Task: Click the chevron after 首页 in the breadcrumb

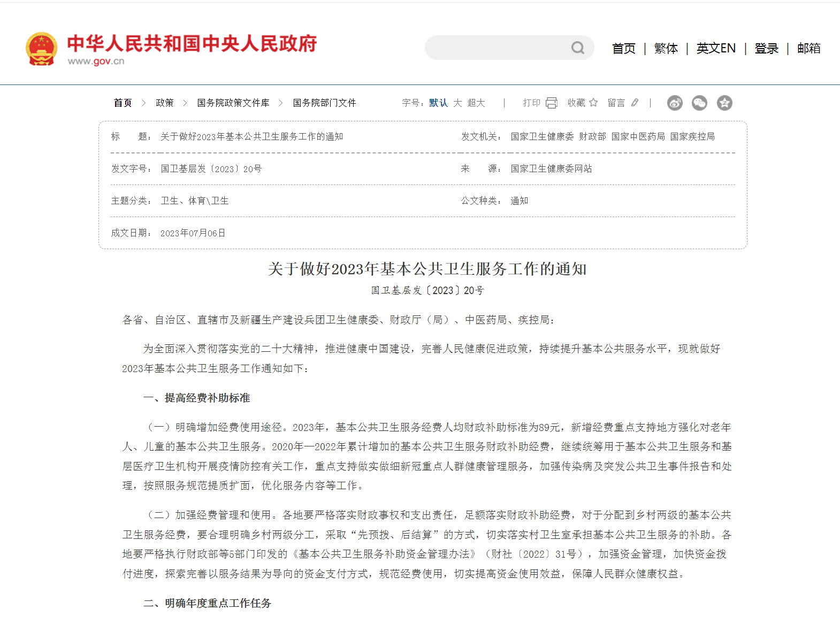Action: click(143, 103)
